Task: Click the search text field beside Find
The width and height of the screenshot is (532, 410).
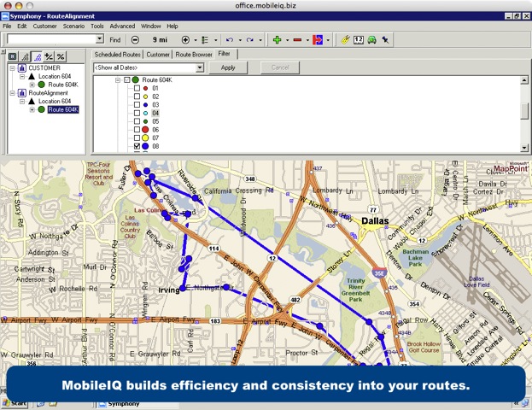Action: click(x=52, y=39)
